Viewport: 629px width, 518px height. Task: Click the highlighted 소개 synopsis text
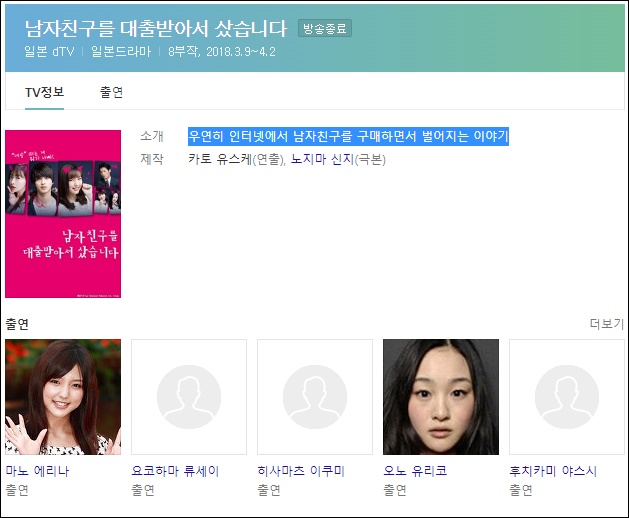[349, 136]
